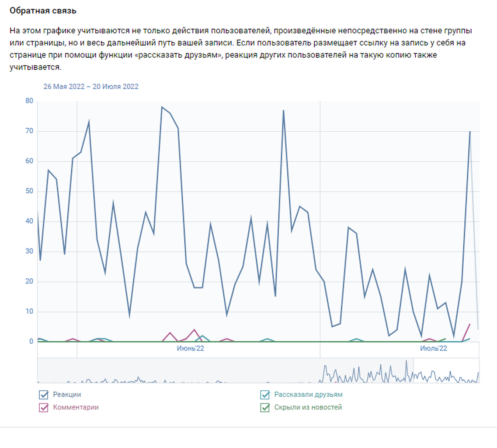This screenshot has height=448, width=497.
Task: Toggle the Реакции checkbox icon
Action: [44, 395]
